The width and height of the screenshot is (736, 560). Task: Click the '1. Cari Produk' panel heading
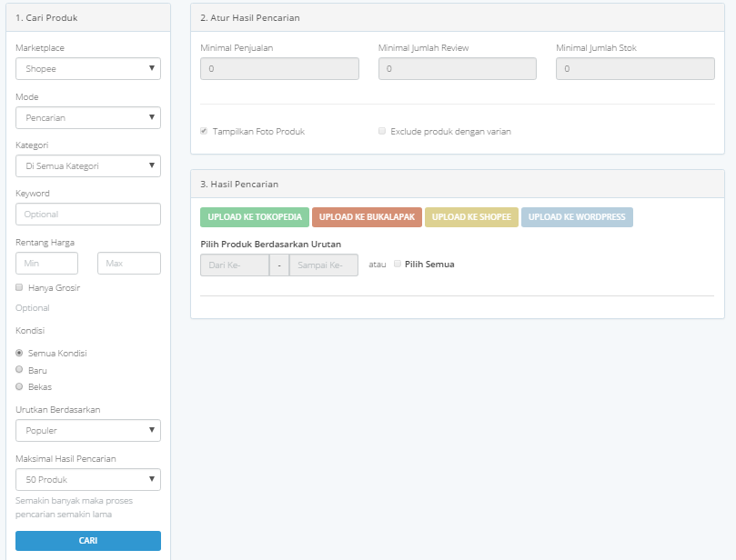tap(46, 18)
